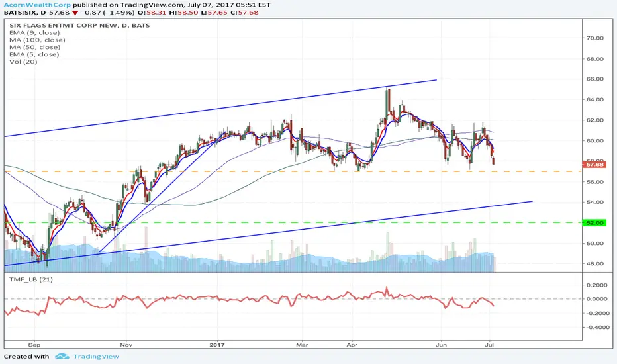Viewport: 617px width, 364px height.
Task: Select the EMA (9, close) legend entry
Action: point(34,32)
